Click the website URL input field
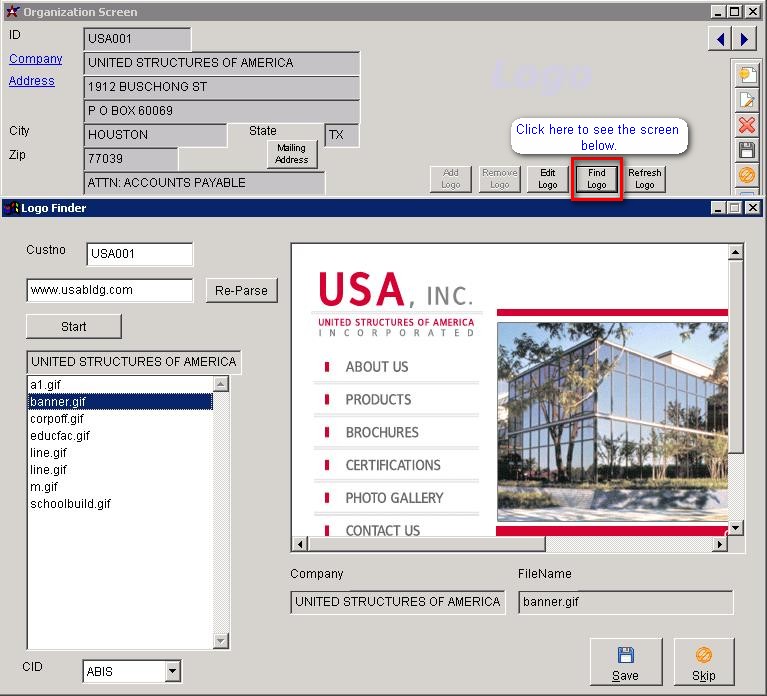Viewport: 767px width, 696px height. tap(110, 290)
